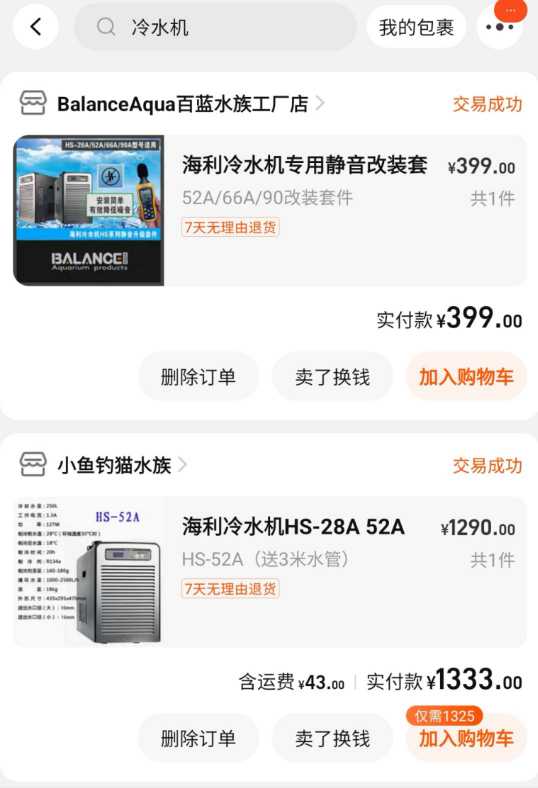538x788 pixels.
Task: Tap first order's 7天无理由退货 tag
Action: click(231, 227)
